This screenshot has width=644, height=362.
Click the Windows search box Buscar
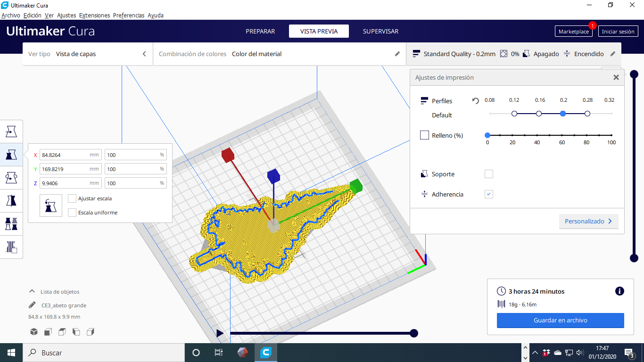(104, 353)
